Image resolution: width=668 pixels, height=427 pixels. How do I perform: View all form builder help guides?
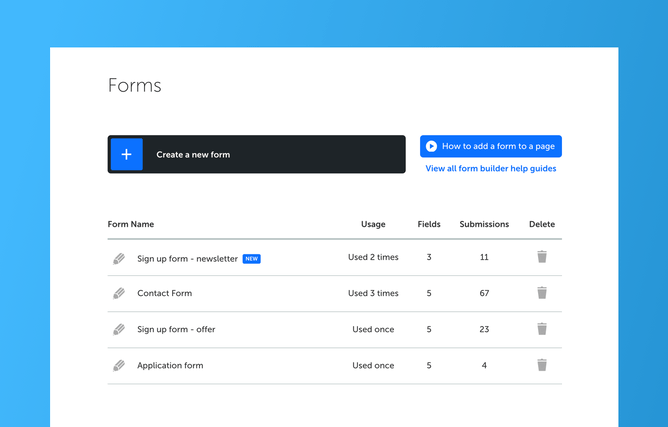(490, 169)
